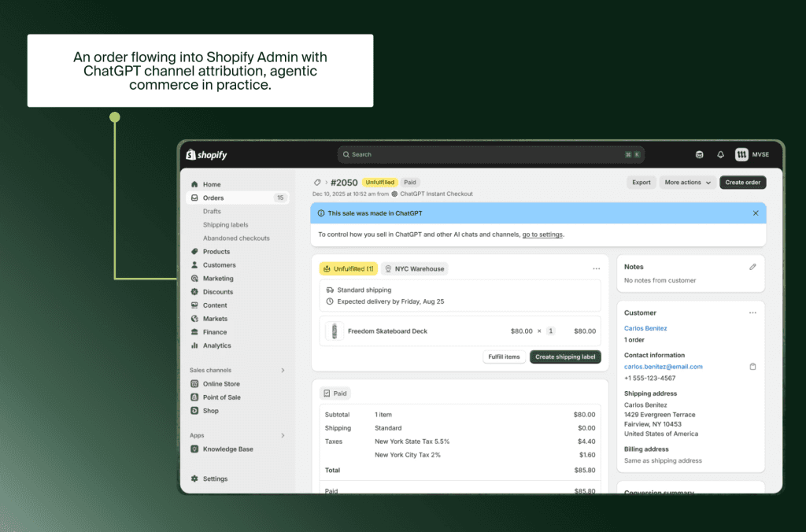This screenshot has width=806, height=532.
Task: Click Freedom Skateboard Deck product name
Action: point(387,331)
